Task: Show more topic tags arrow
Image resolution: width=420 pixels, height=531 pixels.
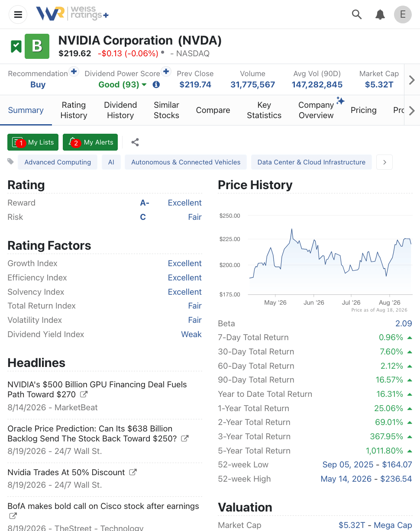Action: (x=384, y=162)
